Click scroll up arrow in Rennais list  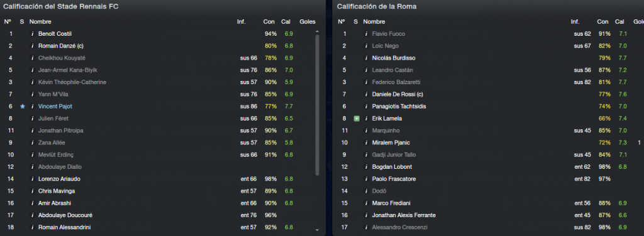pyautogui.click(x=317, y=31)
